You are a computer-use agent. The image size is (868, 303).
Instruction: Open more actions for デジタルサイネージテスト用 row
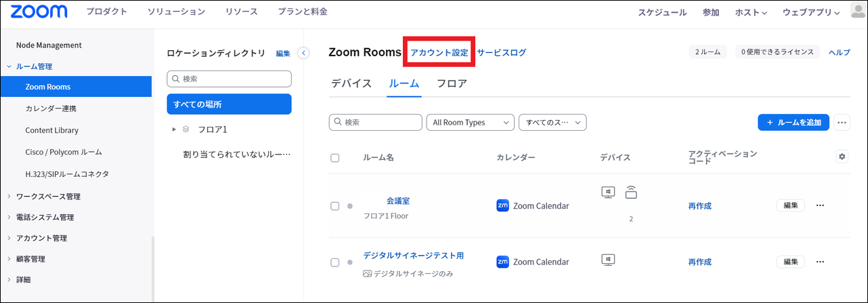tap(821, 262)
